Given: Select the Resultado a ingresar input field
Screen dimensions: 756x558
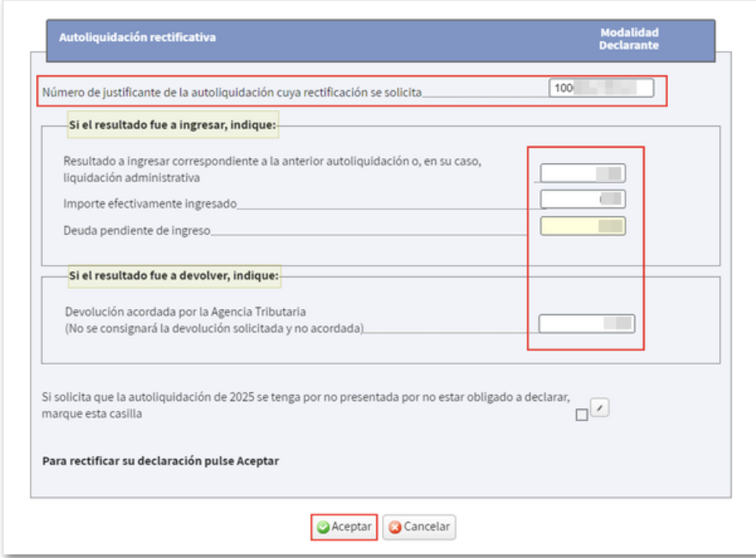Looking at the screenshot, I should [x=582, y=173].
